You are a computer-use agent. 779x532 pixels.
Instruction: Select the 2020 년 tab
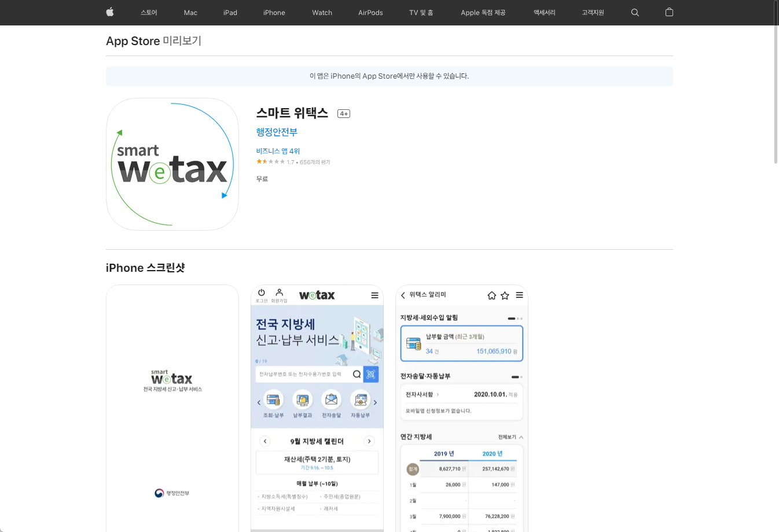[493, 453]
